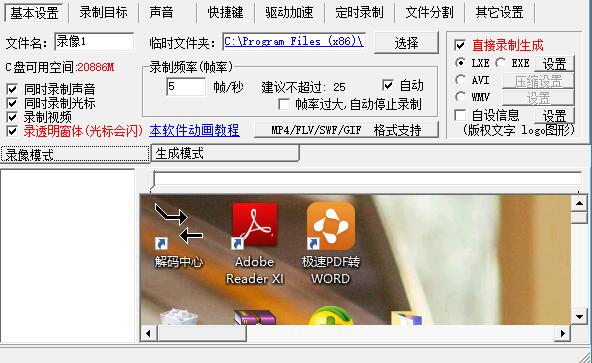Image resolution: width=592 pixels, height=363 pixels.
Task: Click 设置 button next to EXE
Action: pyautogui.click(x=554, y=63)
